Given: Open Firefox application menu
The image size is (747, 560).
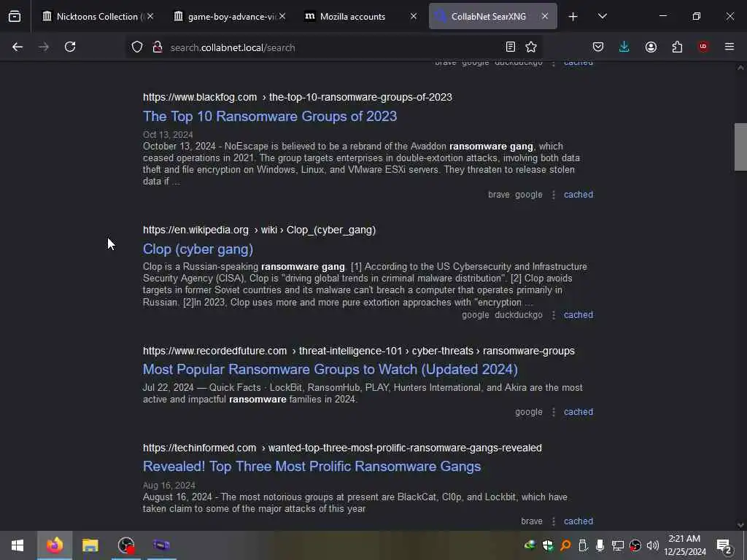Looking at the screenshot, I should click(x=729, y=47).
